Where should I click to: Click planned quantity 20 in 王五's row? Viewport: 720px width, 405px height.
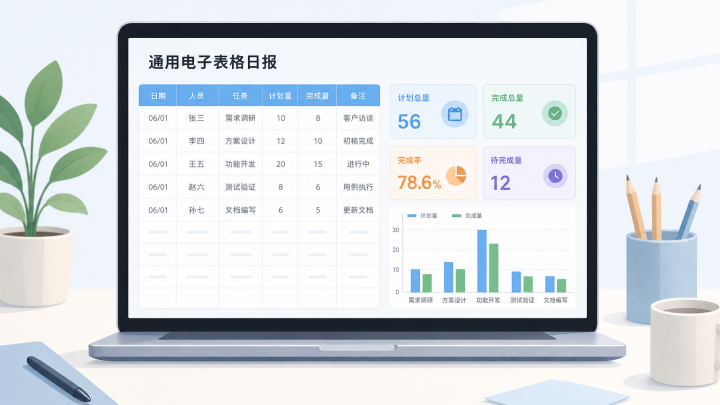[x=281, y=164]
